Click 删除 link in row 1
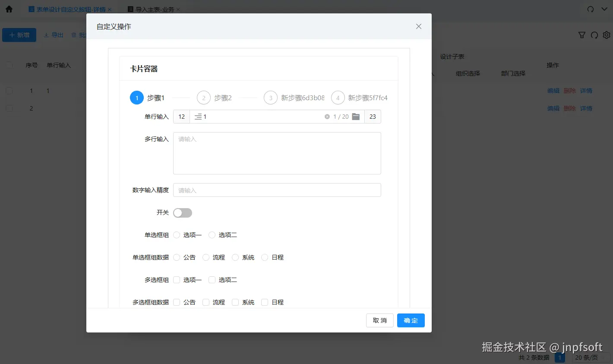Image resolution: width=613 pixels, height=364 pixels. pyautogui.click(x=570, y=91)
